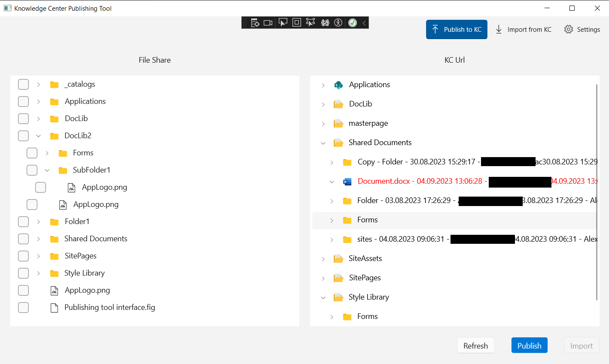
Task: Collapse the floating toolbar with the chevron
Action: click(364, 23)
